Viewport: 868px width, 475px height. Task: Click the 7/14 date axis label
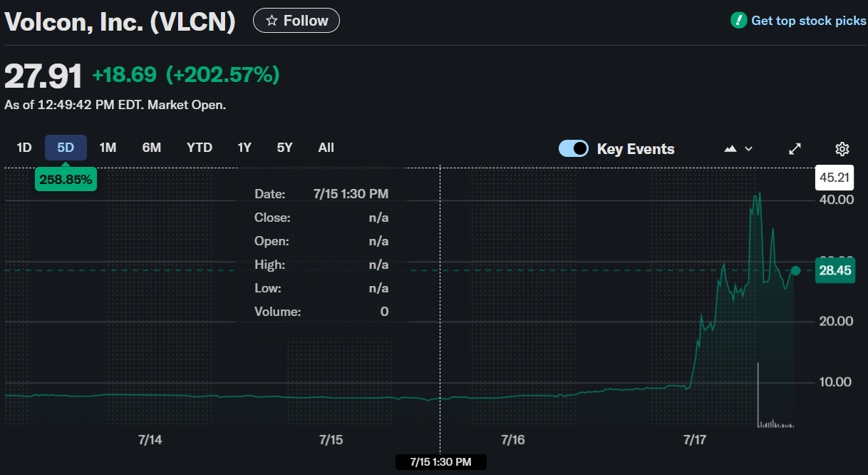point(150,440)
